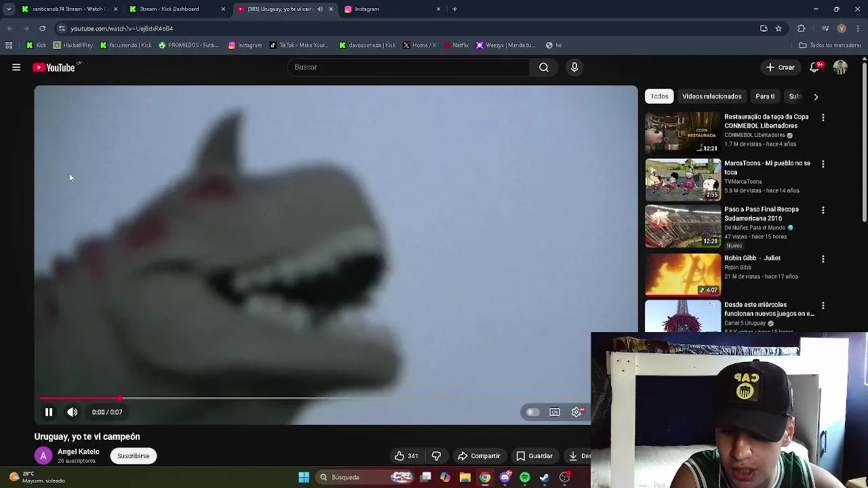Dislike the video
Screen dimensions: 868x488
click(x=436, y=456)
